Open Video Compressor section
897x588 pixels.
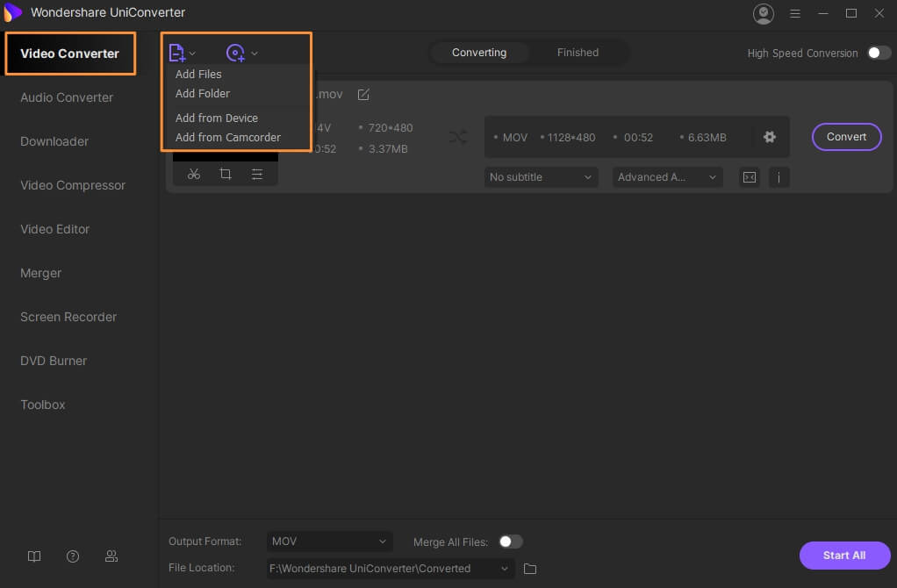pyautogui.click(x=73, y=185)
